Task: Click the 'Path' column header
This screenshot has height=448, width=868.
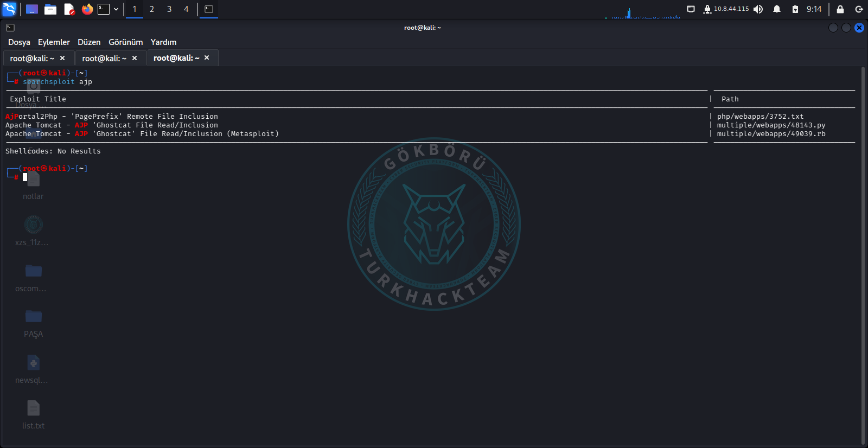Action: point(730,99)
